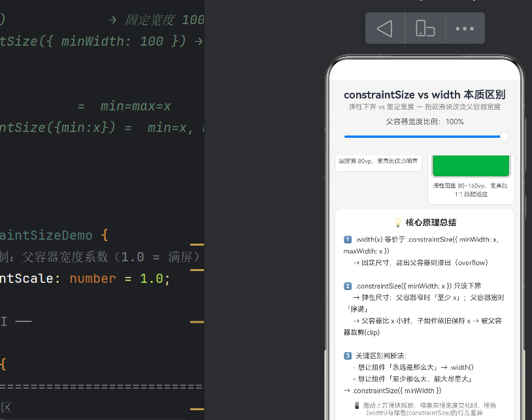Screen dimensions: 532x420
Task: Click the '想让组件「永远是那么大」→ .width()' line
Action: pyautogui.click(x=414, y=367)
